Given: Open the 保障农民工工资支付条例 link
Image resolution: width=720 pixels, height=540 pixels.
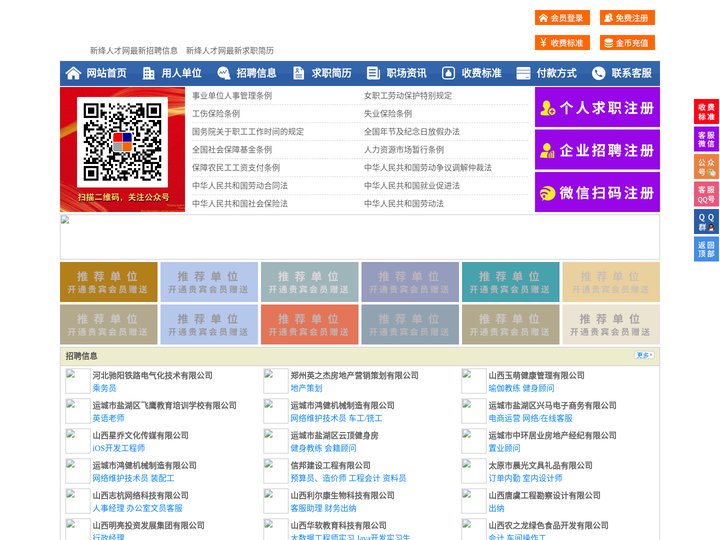Looking at the screenshot, I should pos(236,168).
